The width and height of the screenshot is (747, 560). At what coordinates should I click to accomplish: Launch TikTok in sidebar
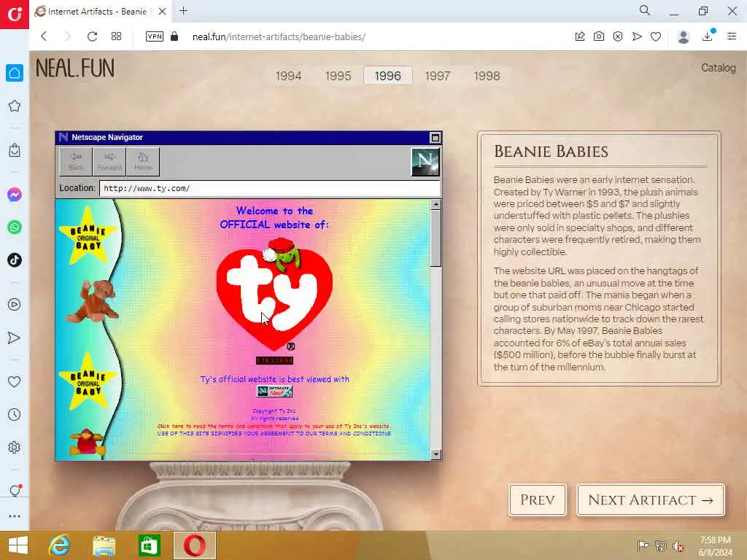point(15,260)
